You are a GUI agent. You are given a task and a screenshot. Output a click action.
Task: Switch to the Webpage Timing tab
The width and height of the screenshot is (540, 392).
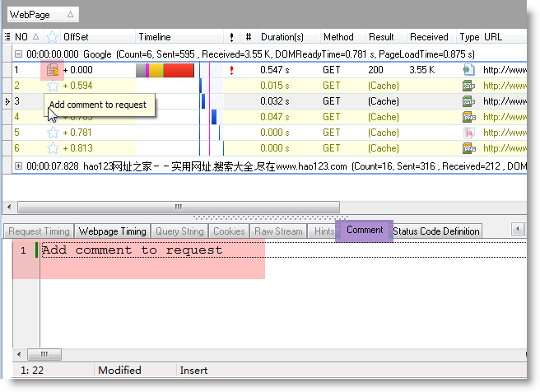point(112,231)
